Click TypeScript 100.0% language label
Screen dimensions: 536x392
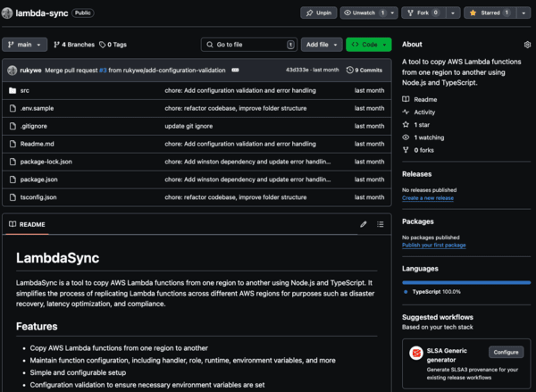[x=437, y=292]
